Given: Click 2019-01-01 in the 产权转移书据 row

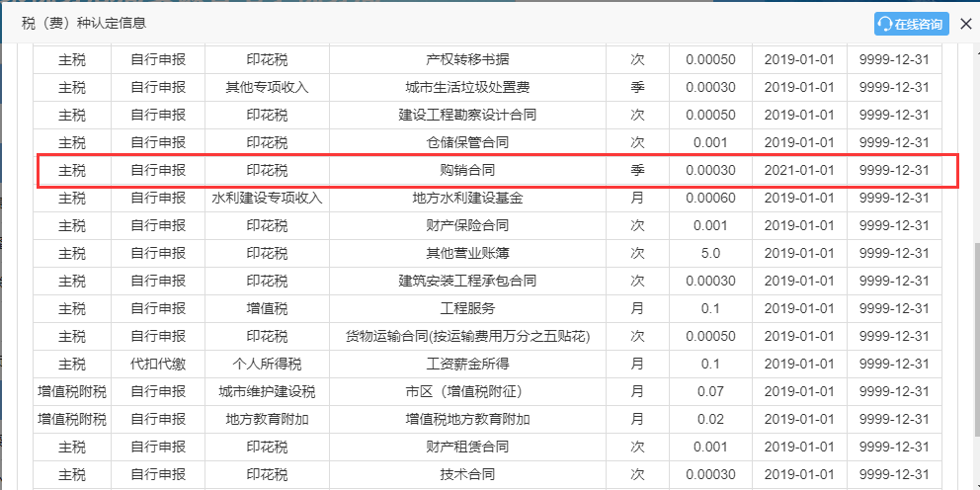Looking at the screenshot, I should coord(799,60).
